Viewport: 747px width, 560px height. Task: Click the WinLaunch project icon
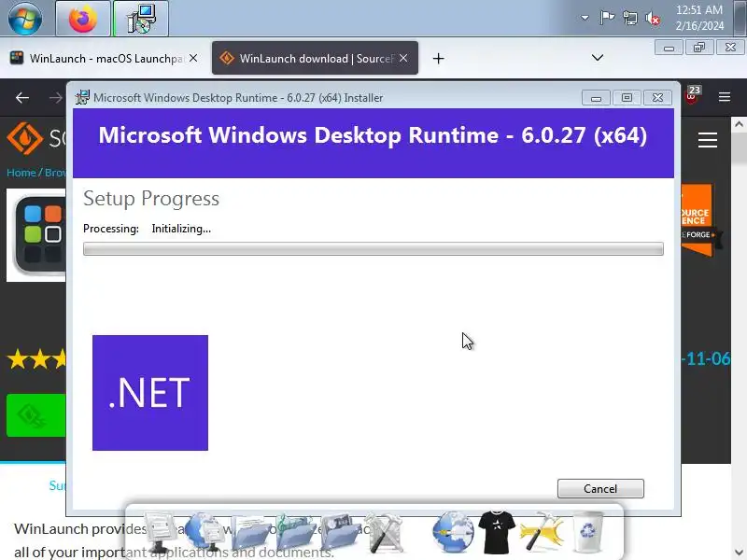pos(36,235)
